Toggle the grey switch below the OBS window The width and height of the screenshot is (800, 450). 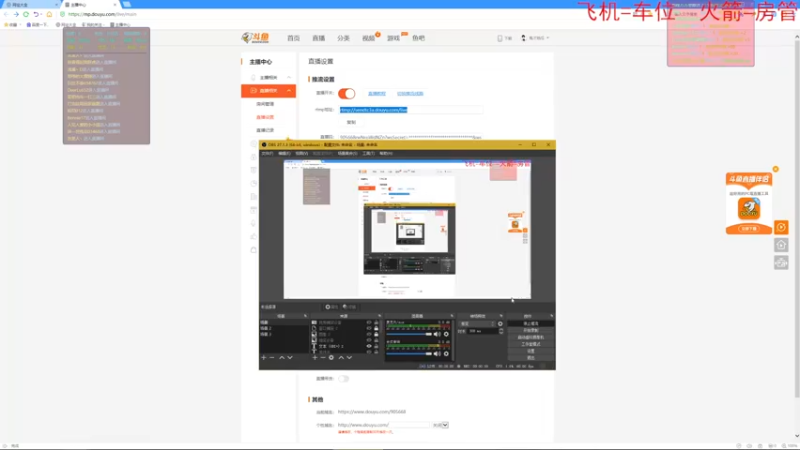(343, 379)
